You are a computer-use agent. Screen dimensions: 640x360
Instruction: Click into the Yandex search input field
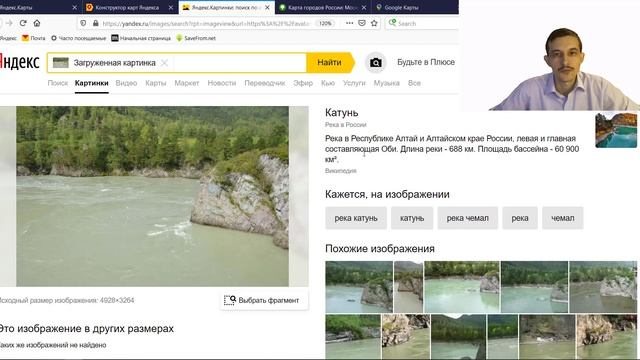239,62
